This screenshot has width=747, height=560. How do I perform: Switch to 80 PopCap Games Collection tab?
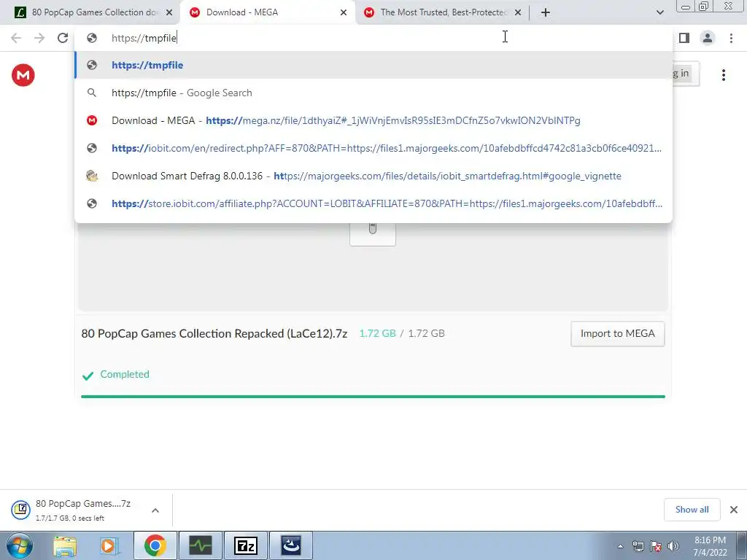pos(90,12)
